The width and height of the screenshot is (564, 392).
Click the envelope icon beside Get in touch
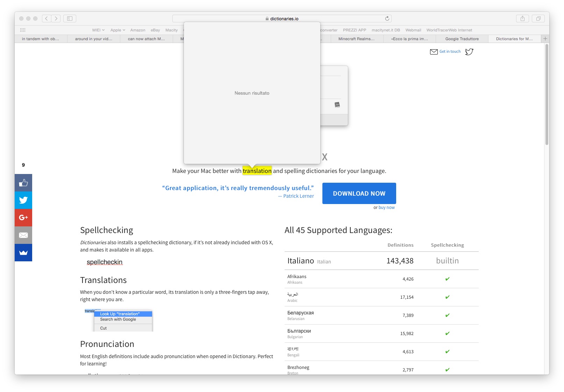point(434,52)
